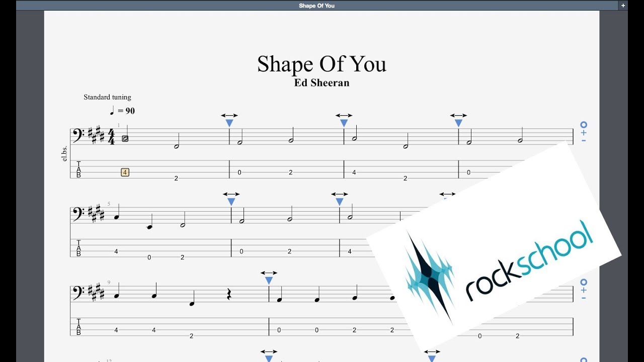Select the second half note in bar 3
644x362 pixels.
406,146
